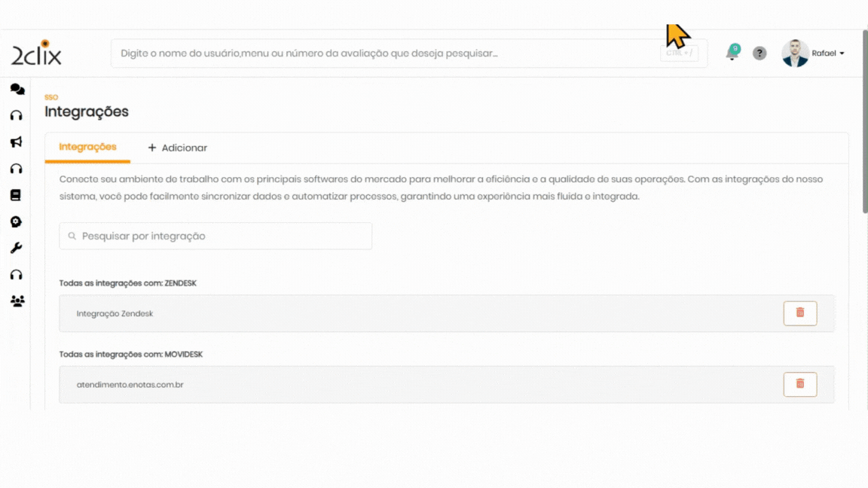The width and height of the screenshot is (868, 488).
Task: Switch to the Integrações tab
Action: (87, 147)
